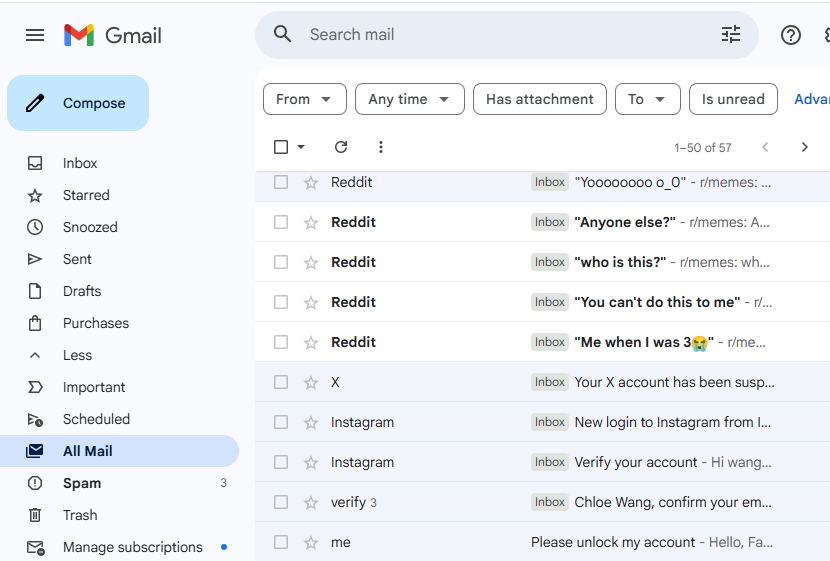
Task: Star the Reddit "who is this?" email
Action: click(311, 263)
